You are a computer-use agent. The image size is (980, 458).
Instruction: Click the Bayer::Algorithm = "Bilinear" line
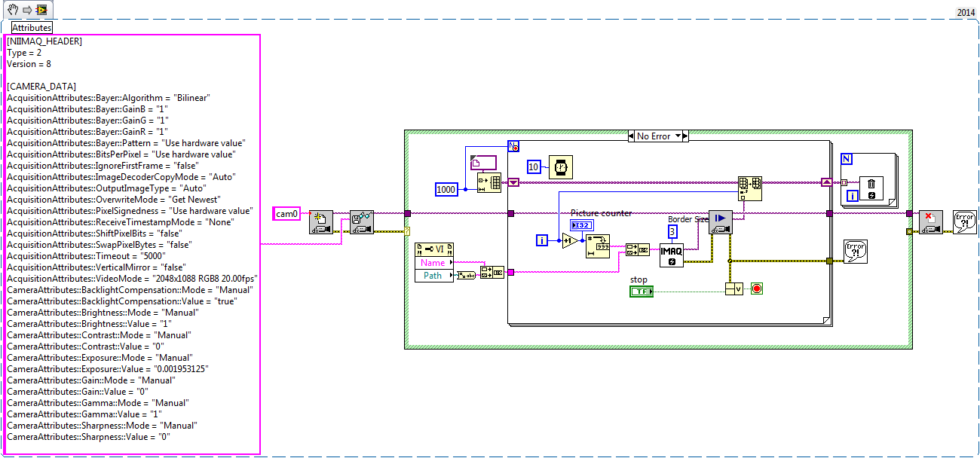[109, 98]
